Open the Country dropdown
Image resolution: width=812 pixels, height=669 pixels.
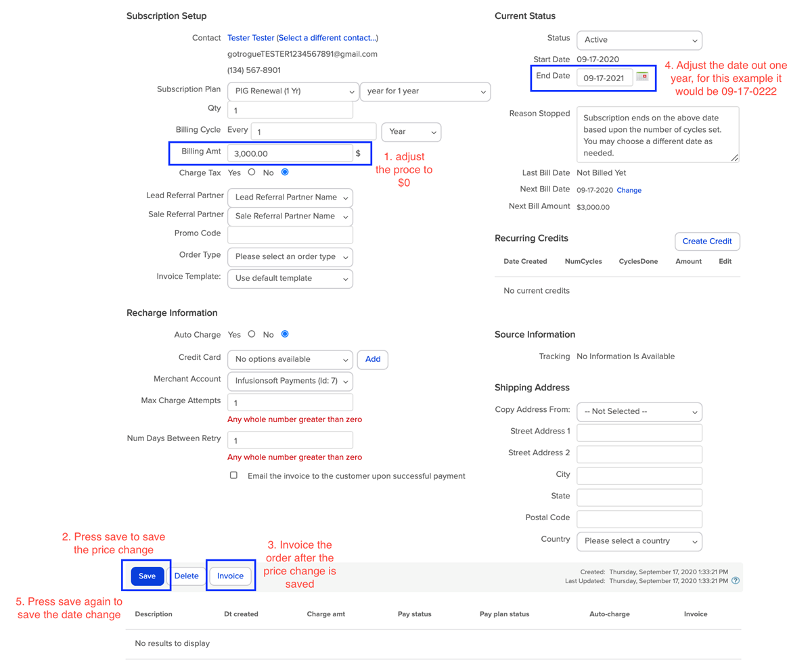(x=639, y=541)
